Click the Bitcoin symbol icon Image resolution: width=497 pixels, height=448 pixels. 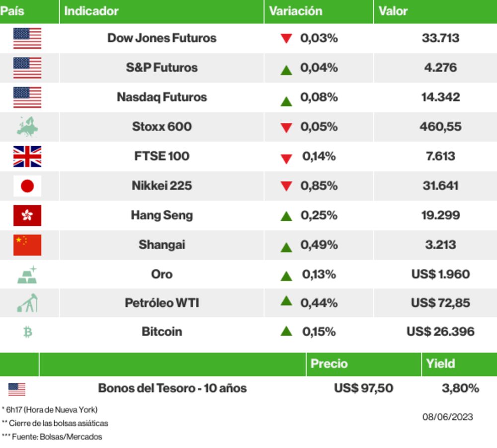(27, 332)
